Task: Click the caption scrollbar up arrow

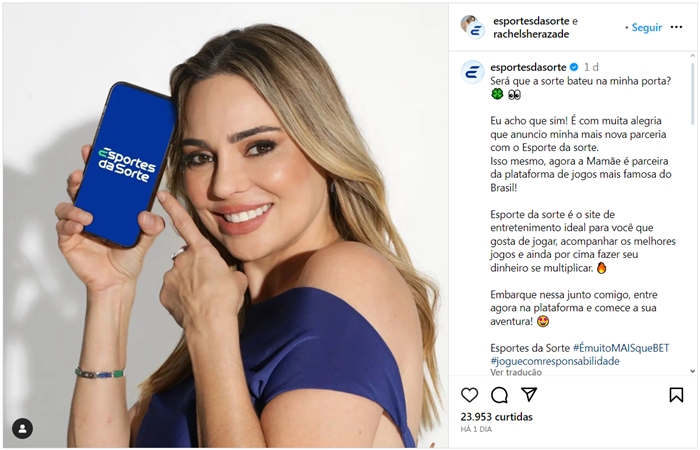Action: (692, 56)
